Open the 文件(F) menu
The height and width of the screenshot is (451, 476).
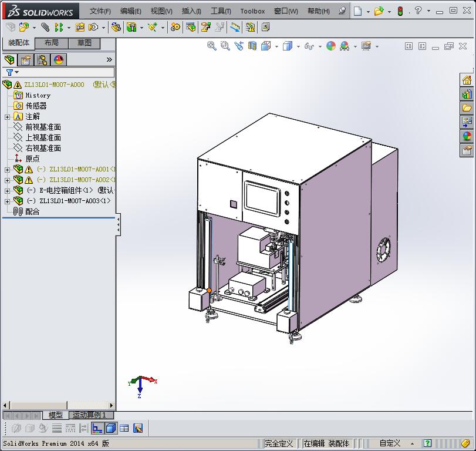tap(100, 11)
